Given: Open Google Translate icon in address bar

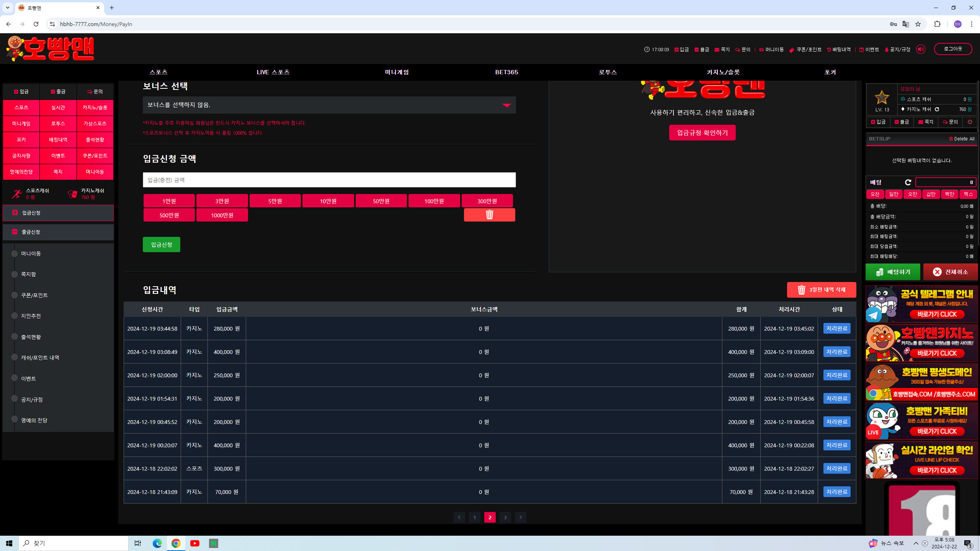Looking at the screenshot, I should click(x=905, y=24).
